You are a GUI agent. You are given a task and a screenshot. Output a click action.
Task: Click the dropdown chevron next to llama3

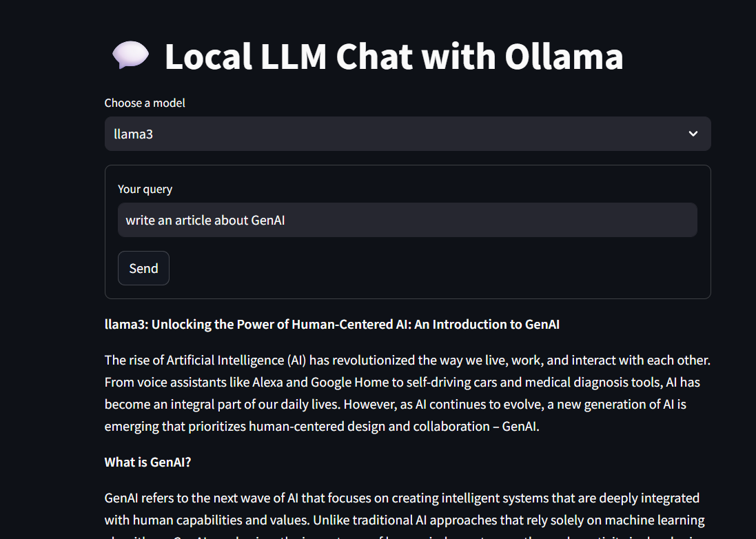(x=693, y=134)
